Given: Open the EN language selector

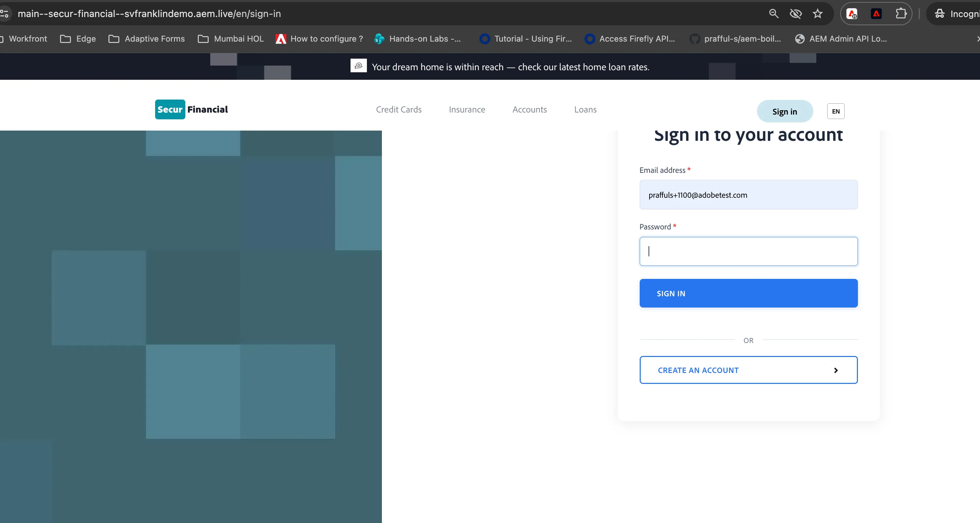Looking at the screenshot, I should (836, 111).
